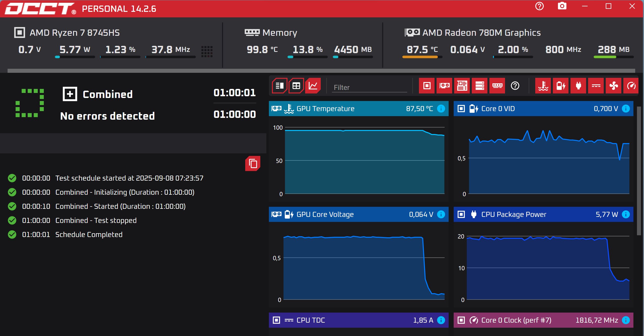Open info for Core 0 VID graph
644x336 pixels.
pyautogui.click(x=626, y=109)
